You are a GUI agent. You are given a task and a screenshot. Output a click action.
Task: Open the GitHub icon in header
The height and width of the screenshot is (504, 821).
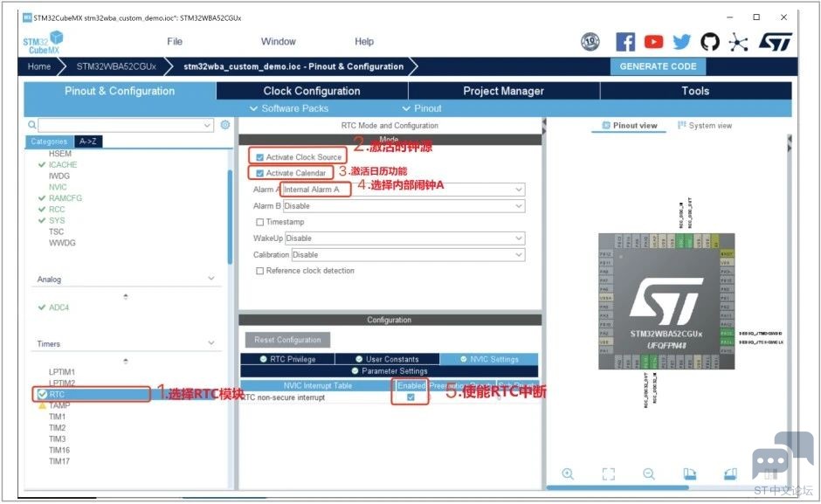tap(710, 42)
